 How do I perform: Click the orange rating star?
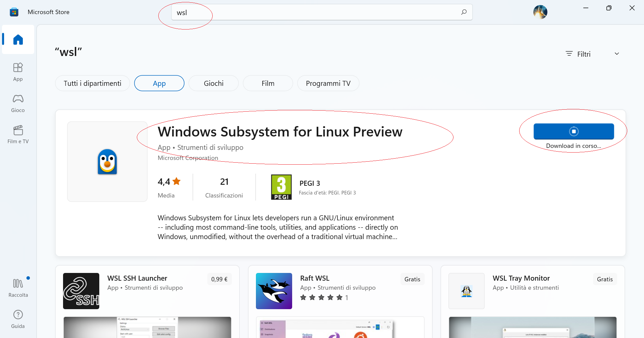pos(176,181)
